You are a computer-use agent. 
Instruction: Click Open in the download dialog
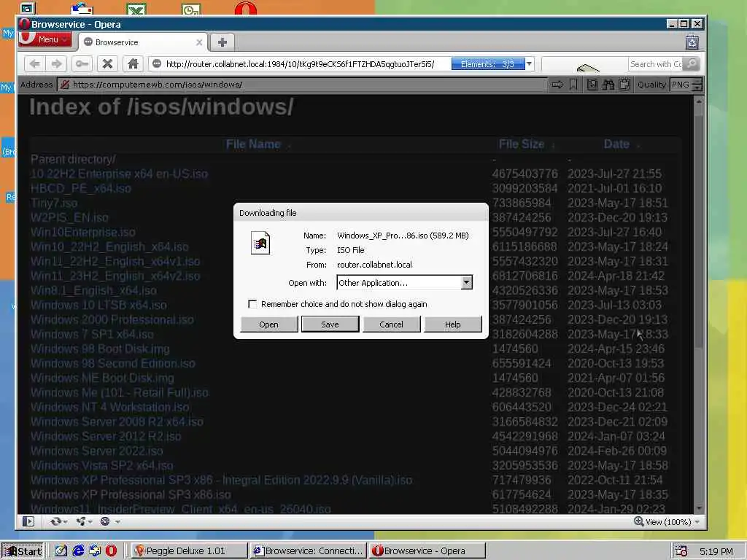coord(268,324)
